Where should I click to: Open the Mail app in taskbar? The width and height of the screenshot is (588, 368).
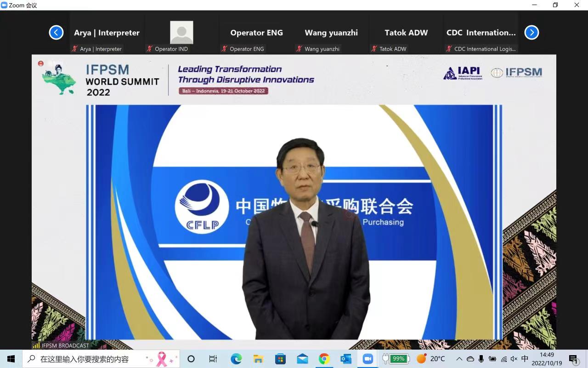point(302,359)
